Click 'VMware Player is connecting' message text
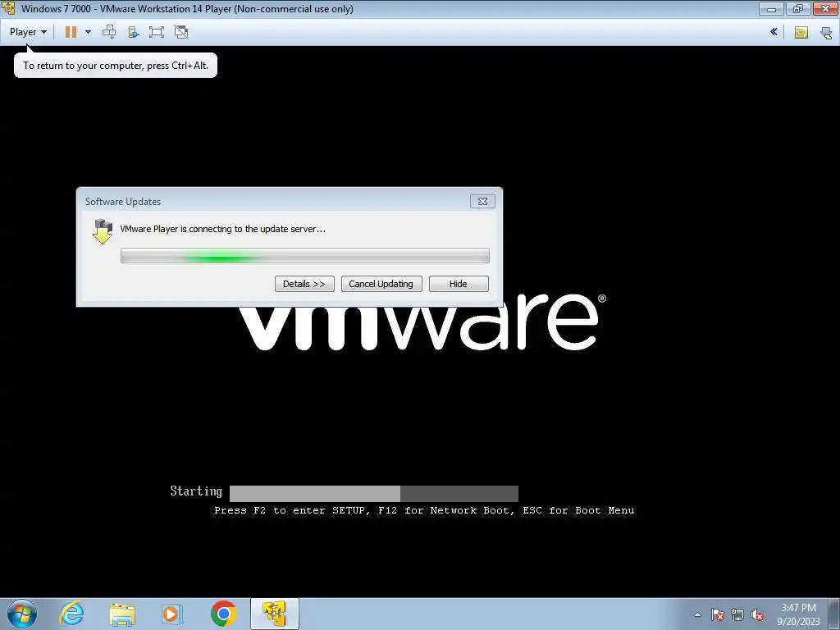840x630 pixels. (223, 229)
